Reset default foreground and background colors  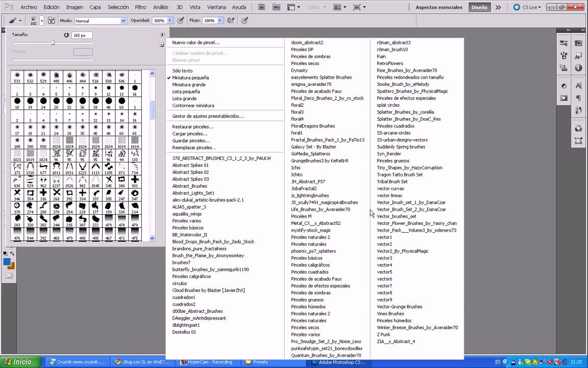coord(5,254)
